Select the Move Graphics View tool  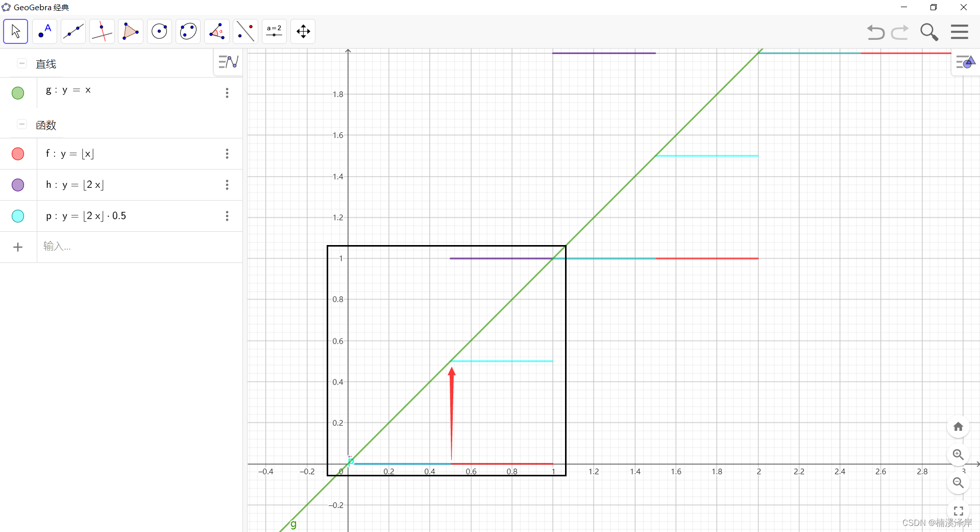(x=303, y=32)
